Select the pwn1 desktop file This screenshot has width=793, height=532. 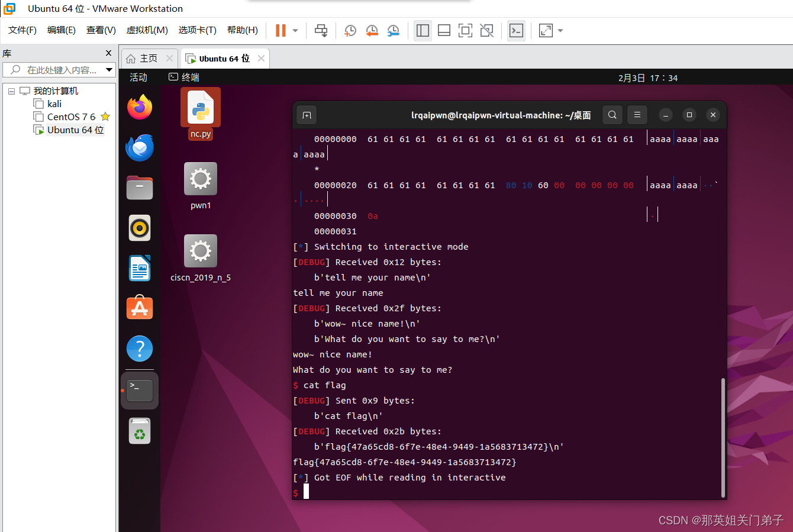click(201, 186)
